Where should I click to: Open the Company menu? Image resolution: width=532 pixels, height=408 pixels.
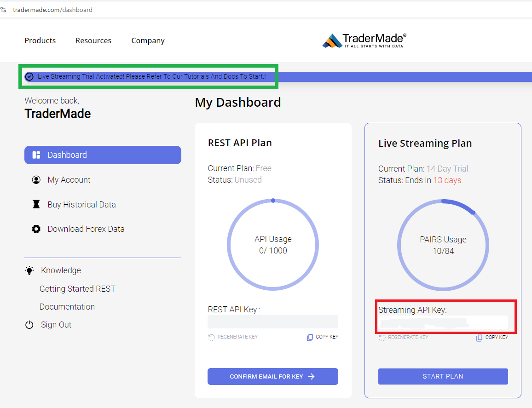[x=148, y=40]
